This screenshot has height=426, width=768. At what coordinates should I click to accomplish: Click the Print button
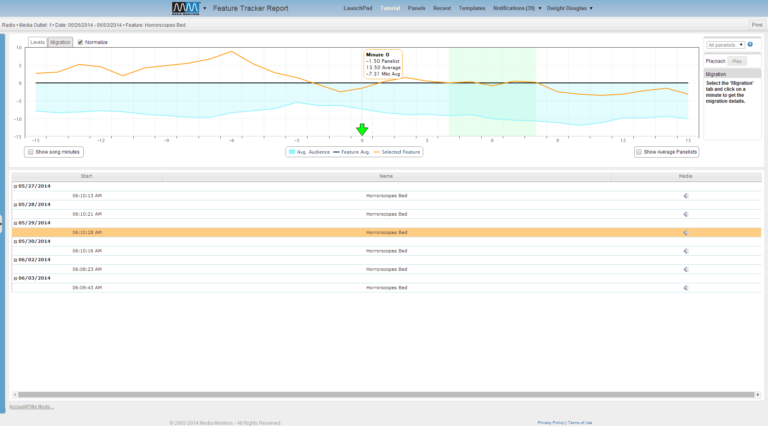pos(757,25)
